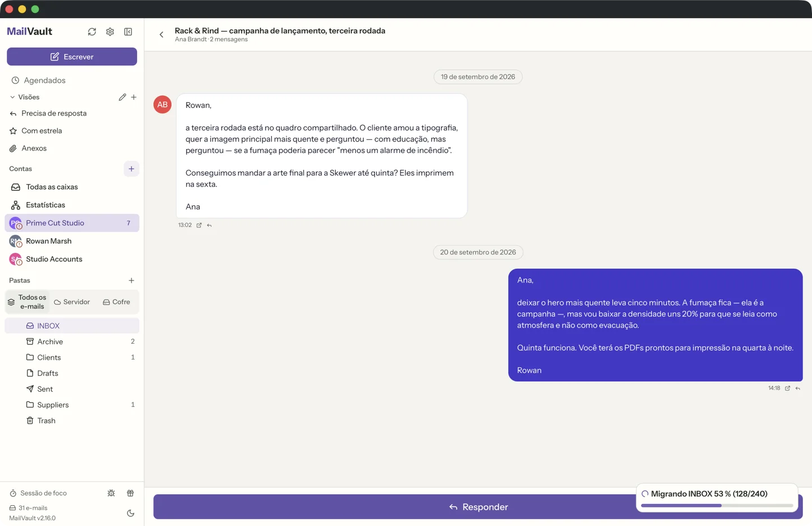Viewport: 812px width, 526px height.
Task: Click the refresh sync icon
Action: (92, 32)
